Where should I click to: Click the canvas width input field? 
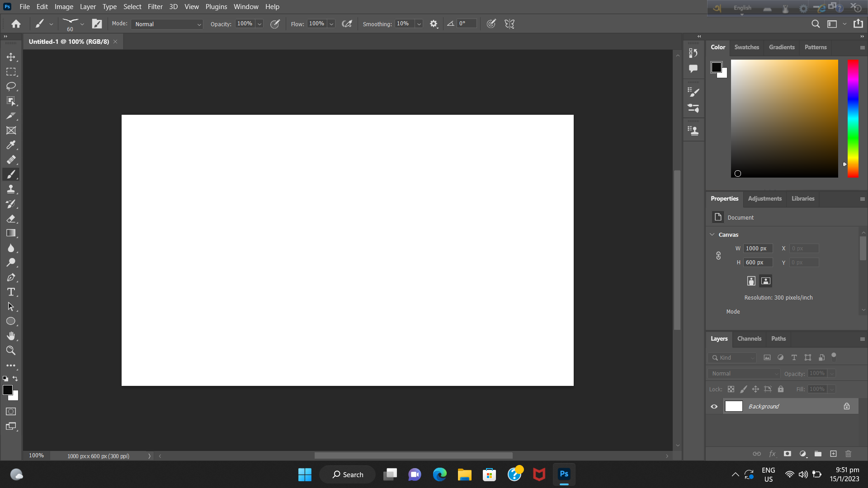[x=758, y=248]
